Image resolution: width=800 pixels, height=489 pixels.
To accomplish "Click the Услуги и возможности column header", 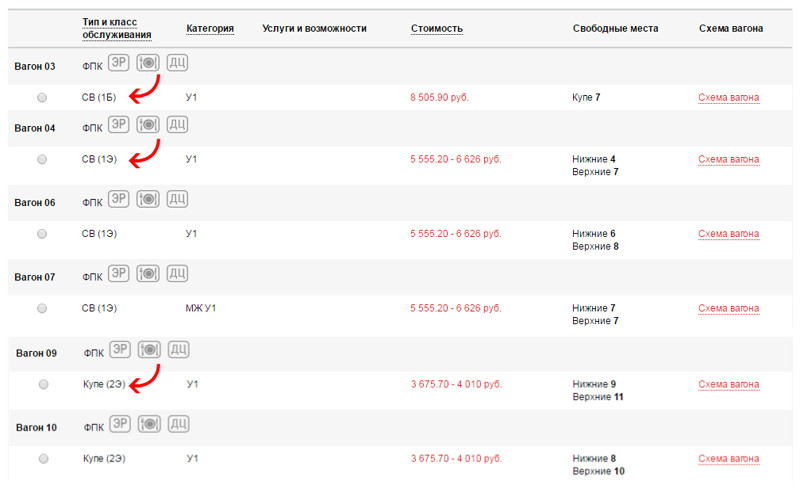I will tap(314, 29).
